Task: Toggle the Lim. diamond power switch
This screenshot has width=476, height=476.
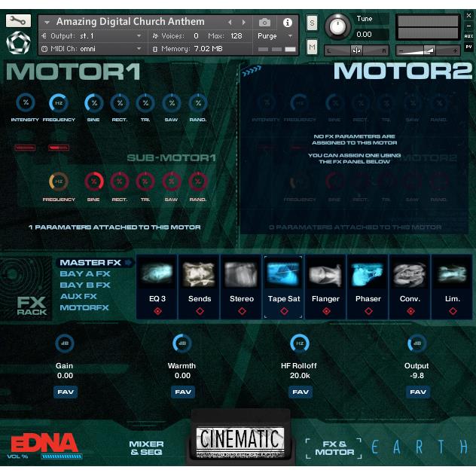Action: click(x=453, y=311)
